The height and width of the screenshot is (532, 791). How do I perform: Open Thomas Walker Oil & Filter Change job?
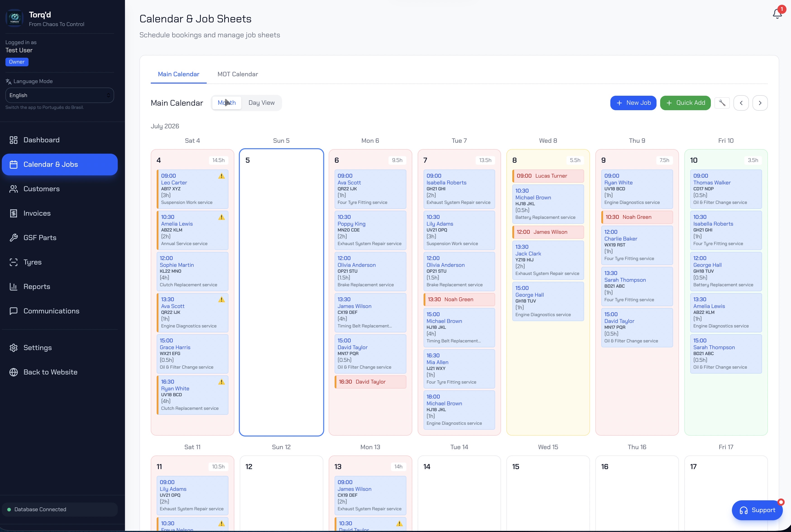tap(726, 189)
